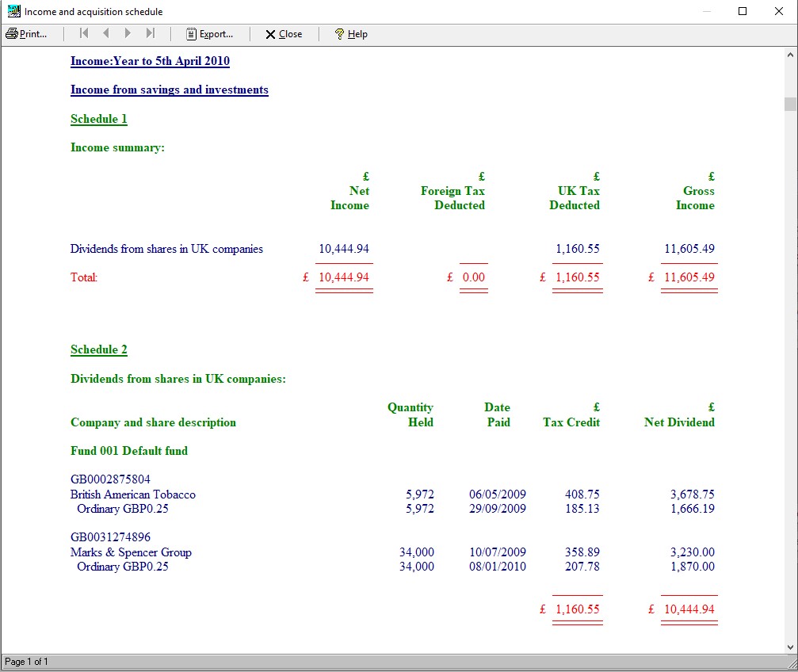Click the 'Schedule 2' heading
Screen dimensions: 798x672
(x=99, y=349)
